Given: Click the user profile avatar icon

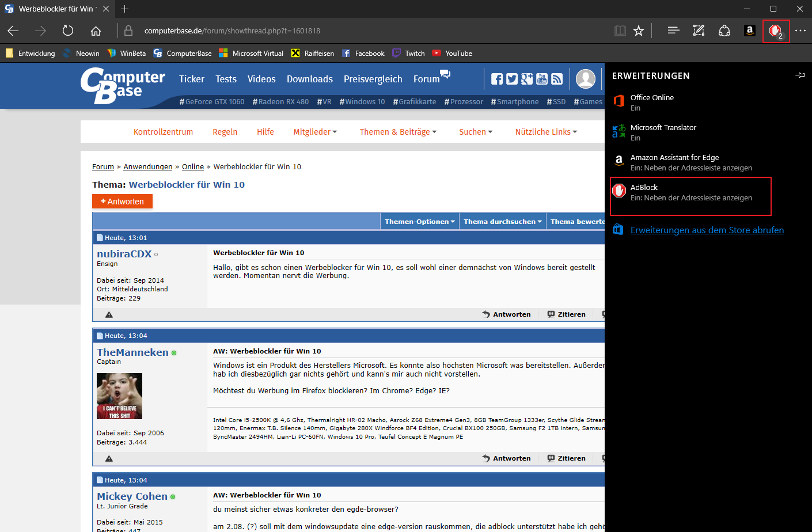Looking at the screenshot, I should (586, 79).
